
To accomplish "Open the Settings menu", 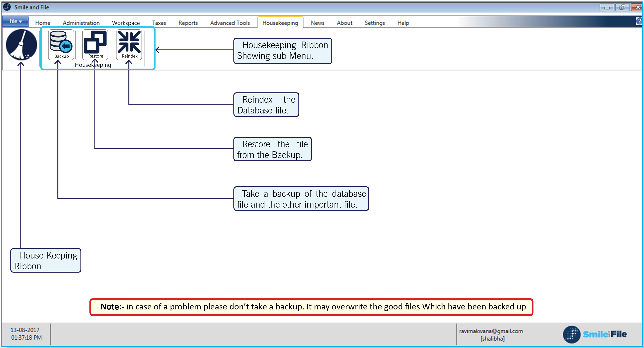I will 375,23.
